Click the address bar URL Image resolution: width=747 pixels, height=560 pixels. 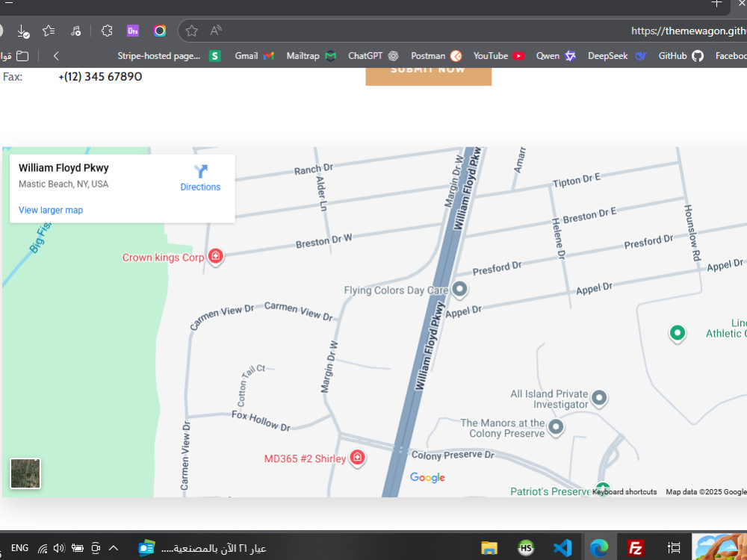[689, 31]
